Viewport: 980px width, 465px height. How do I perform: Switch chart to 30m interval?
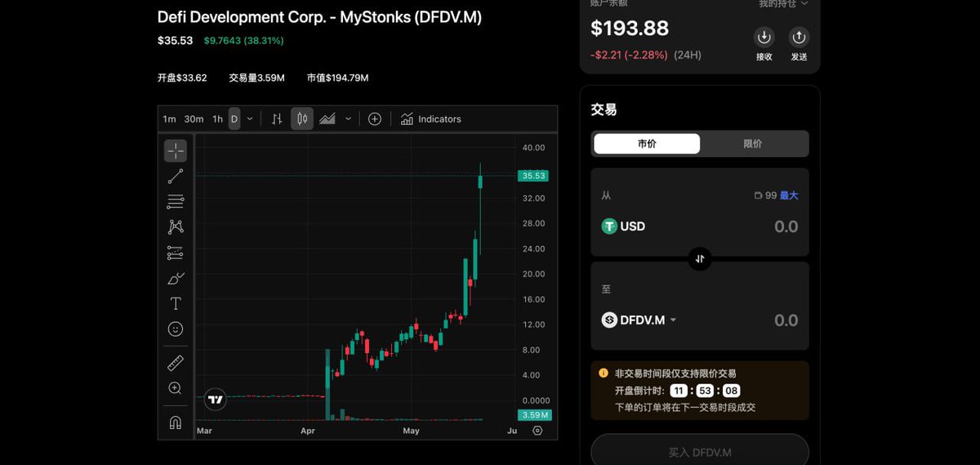(194, 119)
